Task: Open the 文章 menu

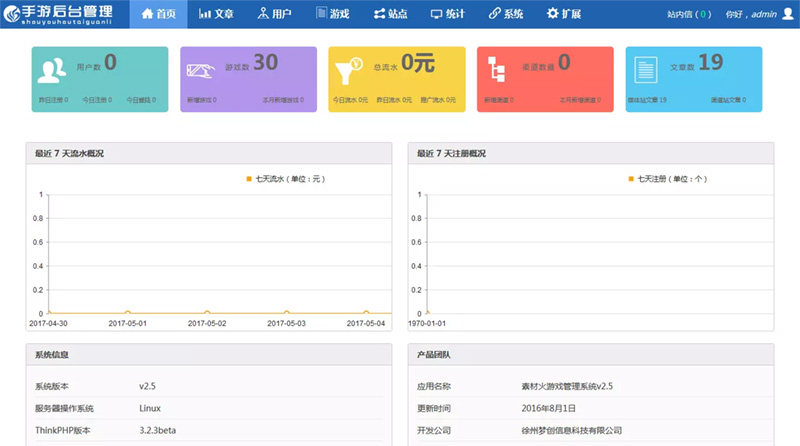Action: point(216,14)
